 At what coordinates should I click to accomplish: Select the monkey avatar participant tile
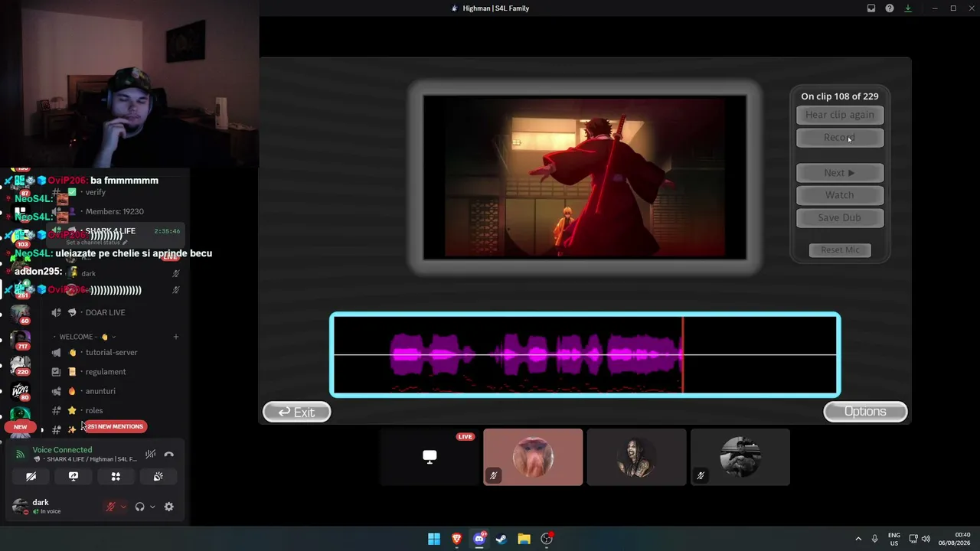pyautogui.click(x=533, y=457)
